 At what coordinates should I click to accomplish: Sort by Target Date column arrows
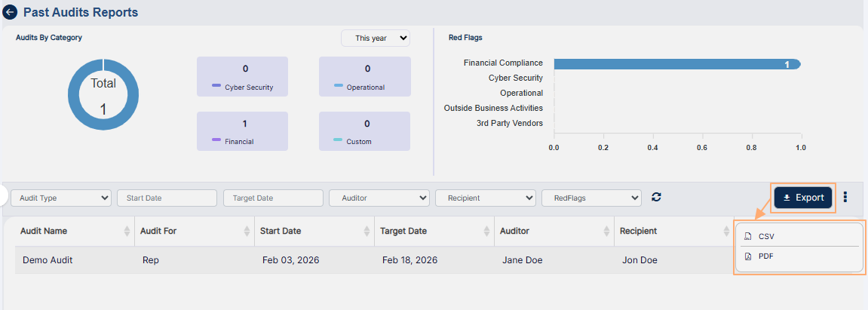click(x=486, y=232)
